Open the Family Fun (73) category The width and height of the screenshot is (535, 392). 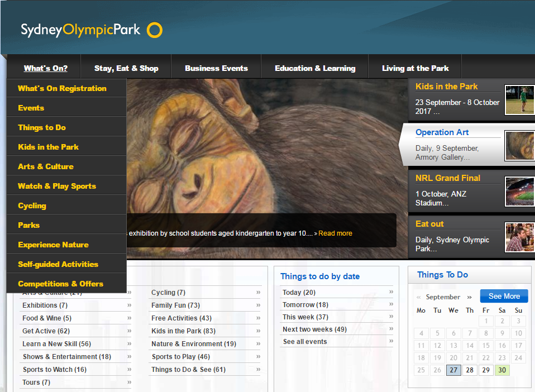pyautogui.click(x=175, y=305)
